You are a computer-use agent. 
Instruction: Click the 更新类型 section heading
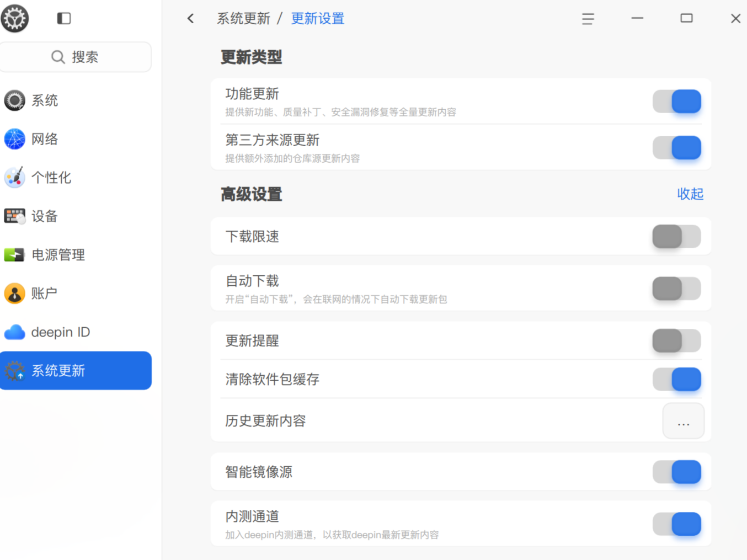tap(252, 57)
